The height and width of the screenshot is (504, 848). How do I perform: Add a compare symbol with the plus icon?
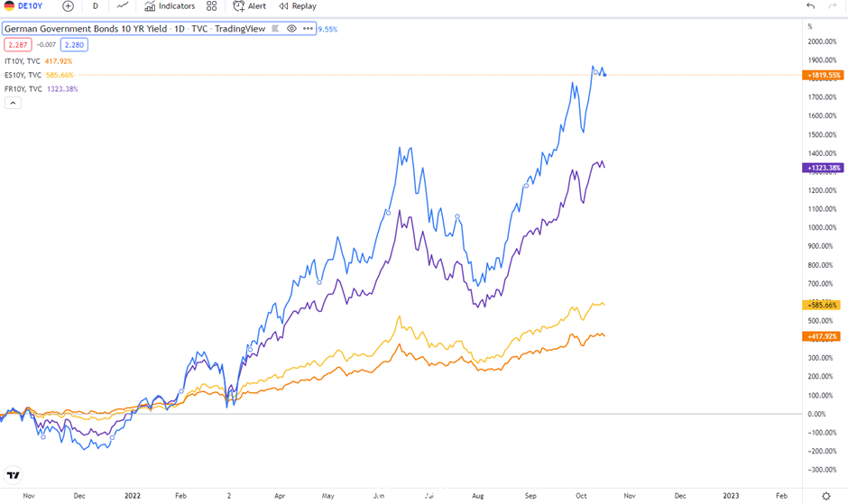point(69,6)
